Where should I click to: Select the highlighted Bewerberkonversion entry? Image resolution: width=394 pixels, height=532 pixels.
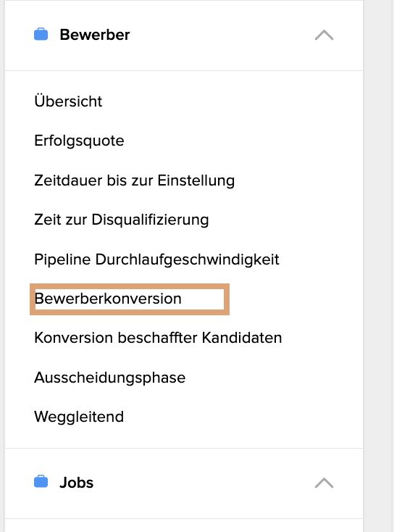coord(108,299)
